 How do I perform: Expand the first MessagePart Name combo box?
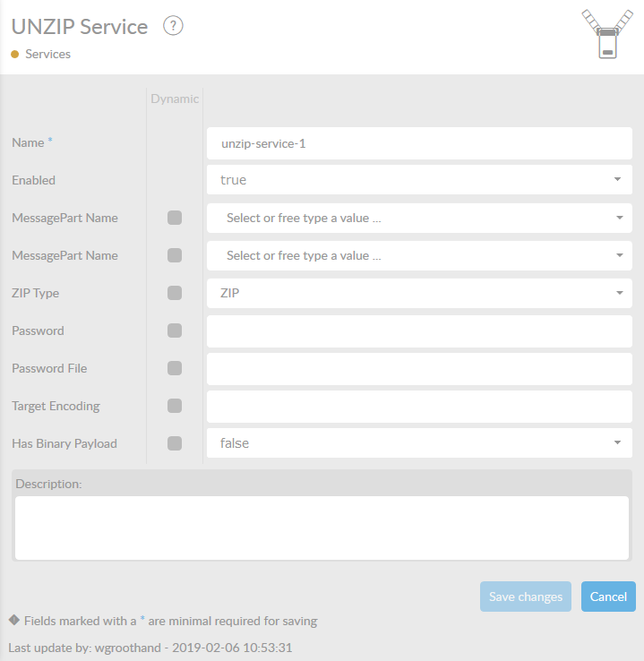coord(419,218)
